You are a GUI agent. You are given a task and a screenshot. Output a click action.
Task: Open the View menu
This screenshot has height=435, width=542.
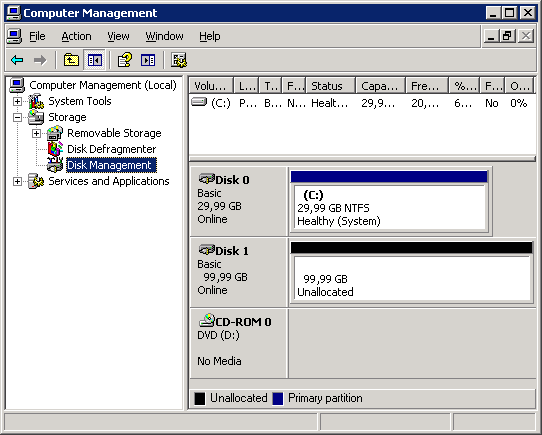[x=118, y=36]
